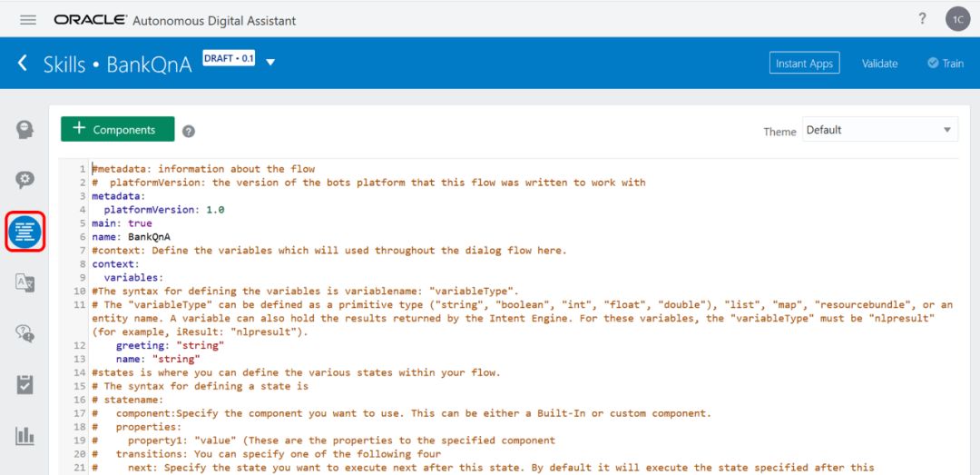Click line number 21 in gutter
980x475 pixels.
(79, 468)
